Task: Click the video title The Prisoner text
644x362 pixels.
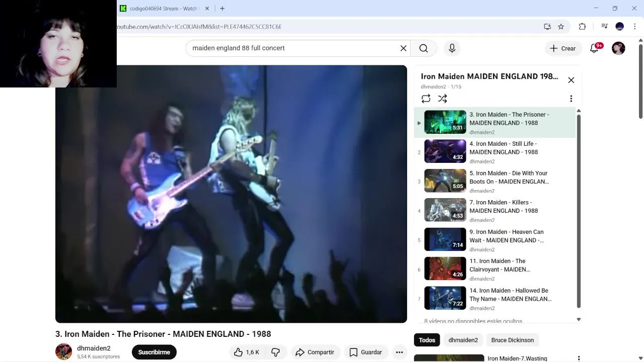Action: (x=163, y=334)
